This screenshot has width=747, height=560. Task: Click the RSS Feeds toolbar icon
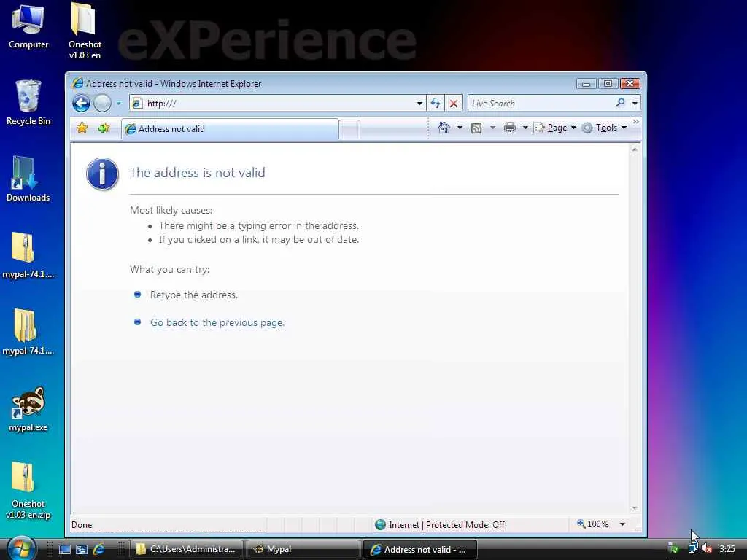[476, 128]
